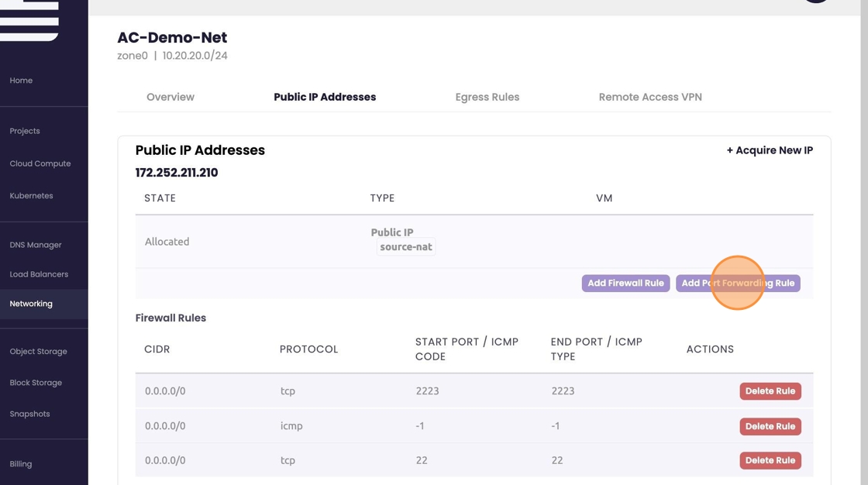868x485 pixels.
Task: Delete the tcp port 2223 firewall rule
Action: [x=770, y=391]
